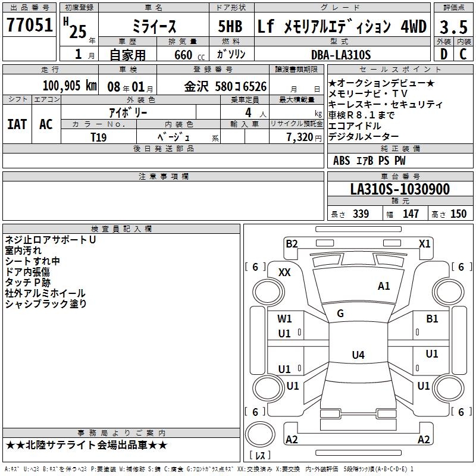Select the interior color ベージュ
Image resolution: width=476 pixels, height=476 pixels.
(x=174, y=137)
